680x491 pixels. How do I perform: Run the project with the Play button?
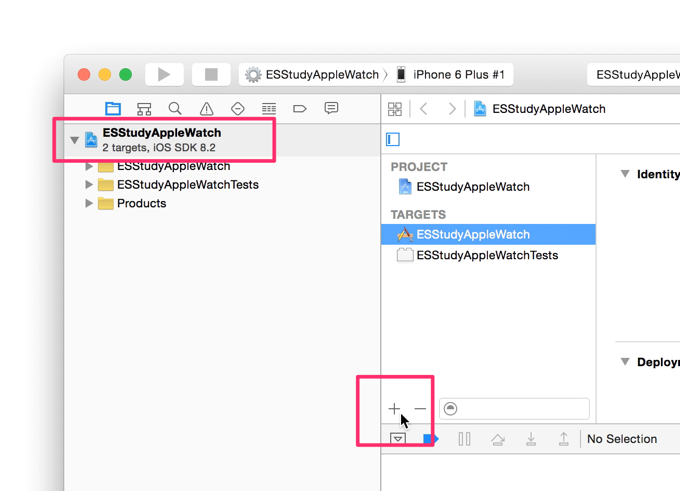[164, 75]
